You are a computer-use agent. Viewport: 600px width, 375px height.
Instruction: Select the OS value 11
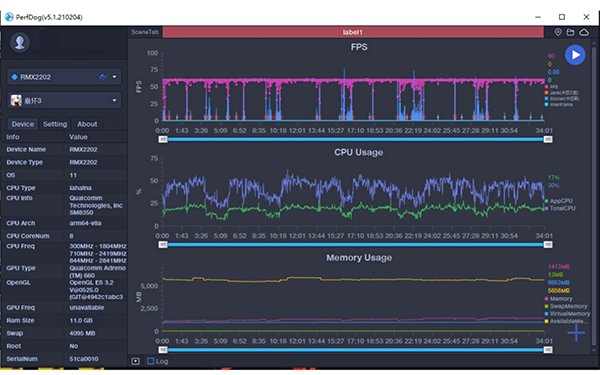[x=73, y=175]
